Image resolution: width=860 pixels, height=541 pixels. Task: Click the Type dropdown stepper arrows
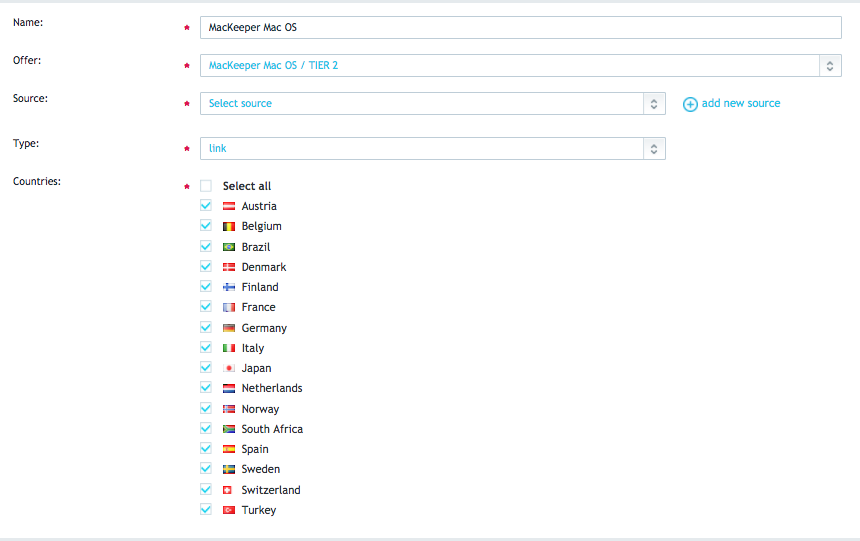point(654,149)
